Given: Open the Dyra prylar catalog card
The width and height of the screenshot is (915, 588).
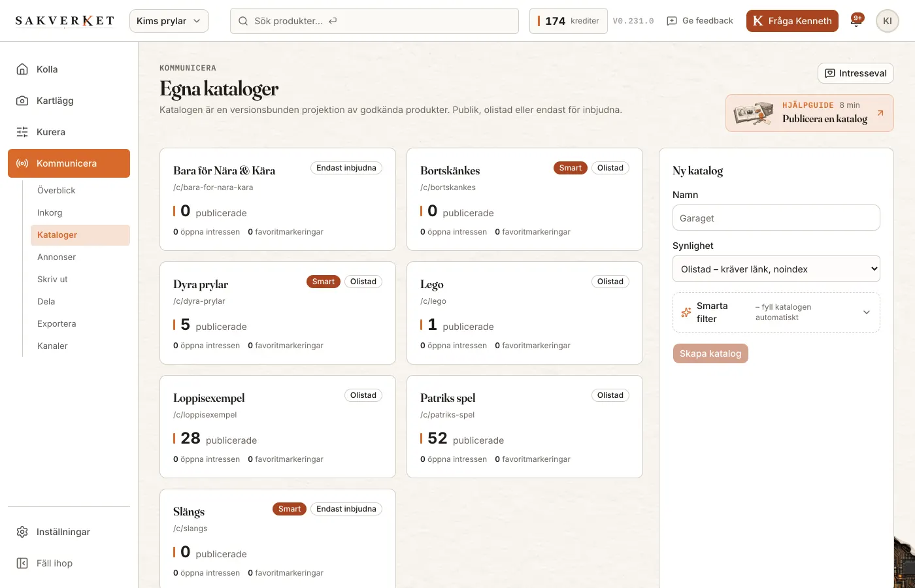Looking at the screenshot, I should click(x=278, y=313).
